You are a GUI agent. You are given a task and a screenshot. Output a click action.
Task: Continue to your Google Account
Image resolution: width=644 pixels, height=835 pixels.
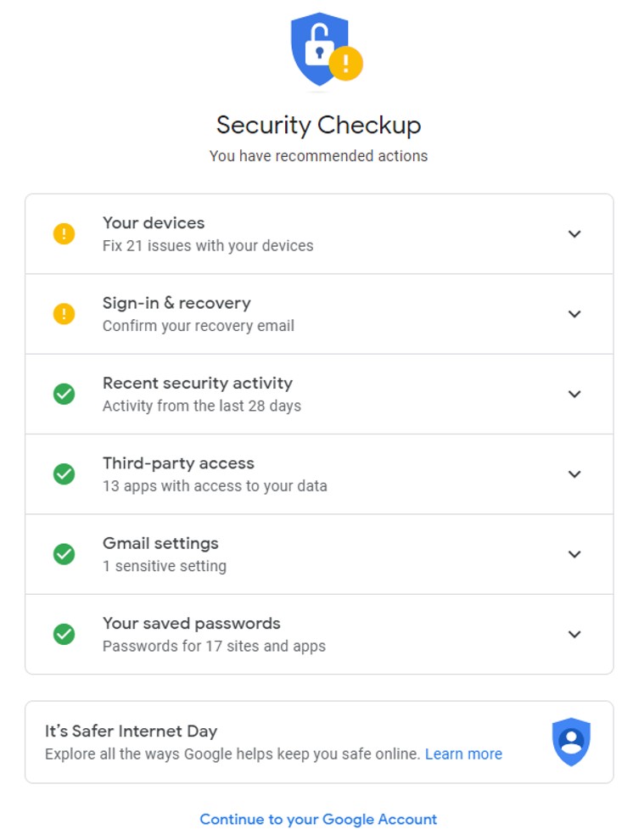coord(319,818)
